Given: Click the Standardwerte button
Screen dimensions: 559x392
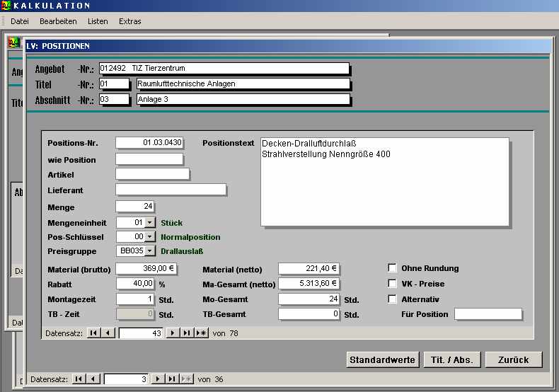Looking at the screenshot, I should tap(383, 360).
